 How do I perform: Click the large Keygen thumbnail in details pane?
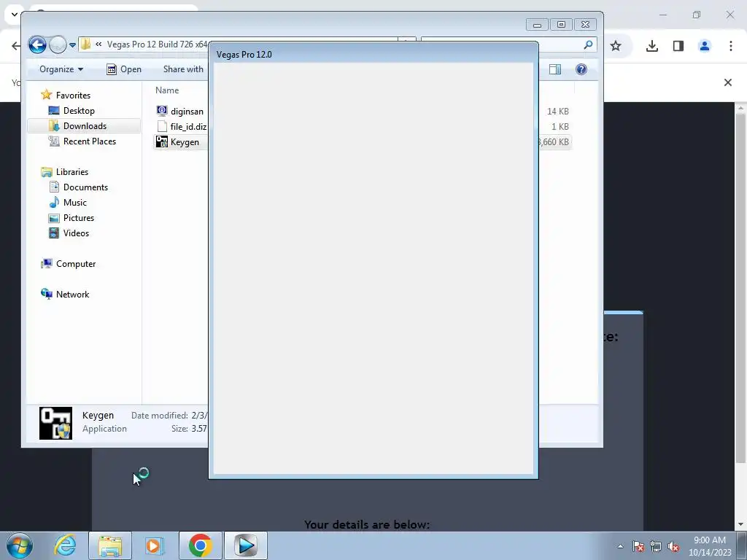point(55,423)
